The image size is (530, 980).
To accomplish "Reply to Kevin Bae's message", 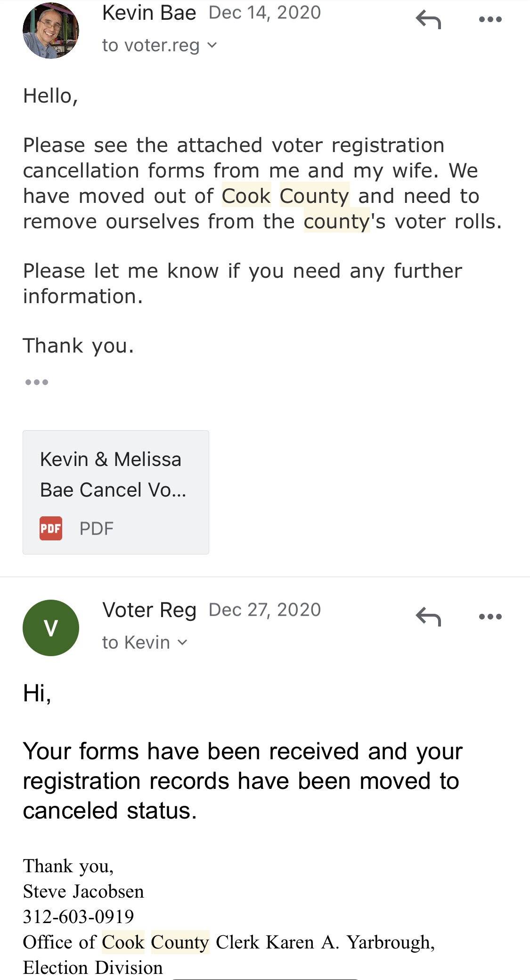I will 428,20.
